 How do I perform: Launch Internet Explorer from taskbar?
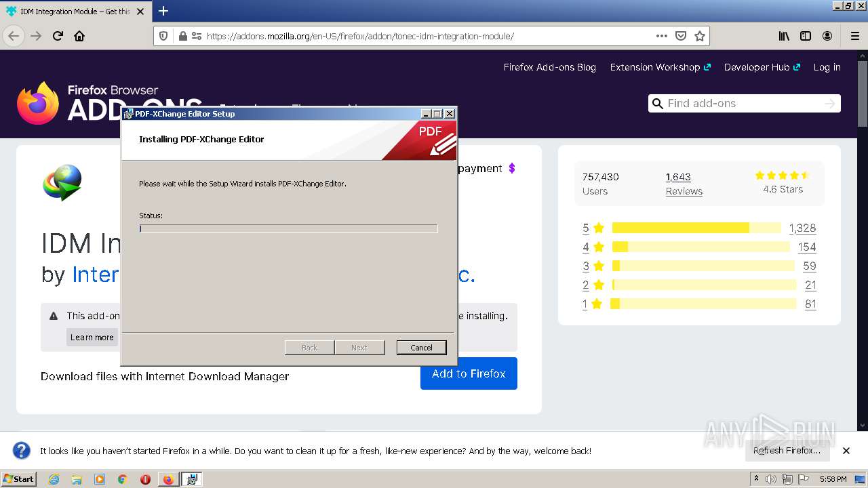click(x=54, y=479)
